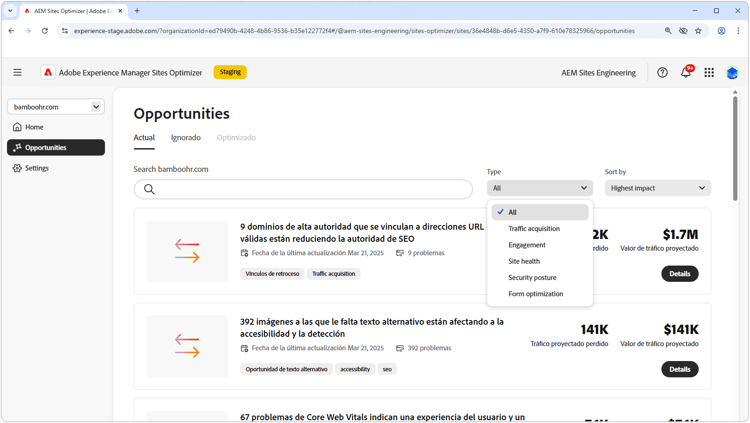Bookmark this page with the star

pos(698,31)
